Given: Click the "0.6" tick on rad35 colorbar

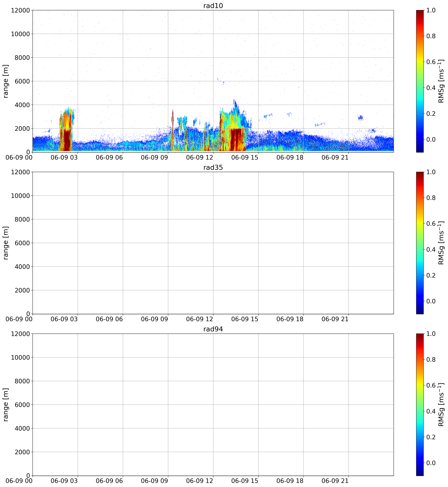Looking at the screenshot, I should [x=431, y=224].
